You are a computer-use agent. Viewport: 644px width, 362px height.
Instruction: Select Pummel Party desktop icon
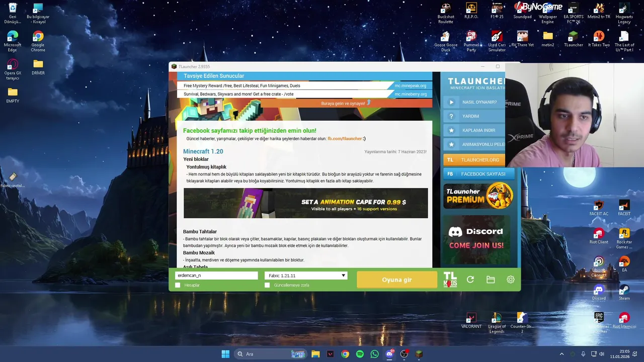471,41
